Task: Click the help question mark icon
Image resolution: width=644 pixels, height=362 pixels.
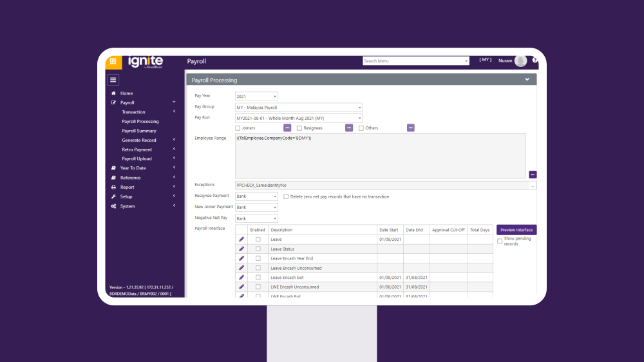Action: pos(535,61)
